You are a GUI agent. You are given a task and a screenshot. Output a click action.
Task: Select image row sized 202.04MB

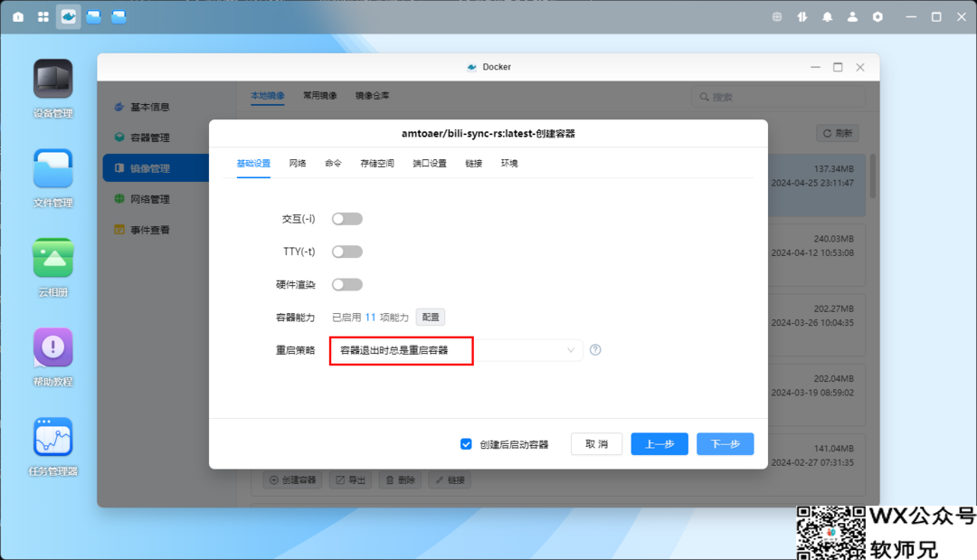click(816, 394)
